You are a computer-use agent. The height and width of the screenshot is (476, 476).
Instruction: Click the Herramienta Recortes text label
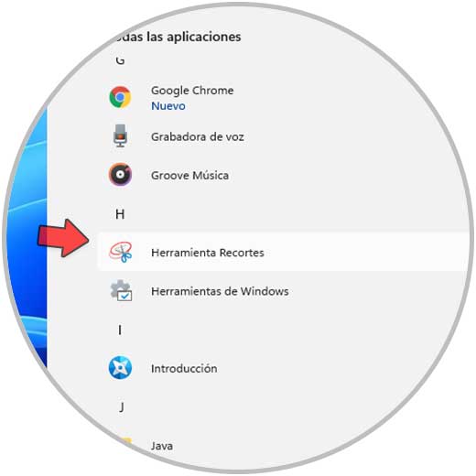[208, 253]
